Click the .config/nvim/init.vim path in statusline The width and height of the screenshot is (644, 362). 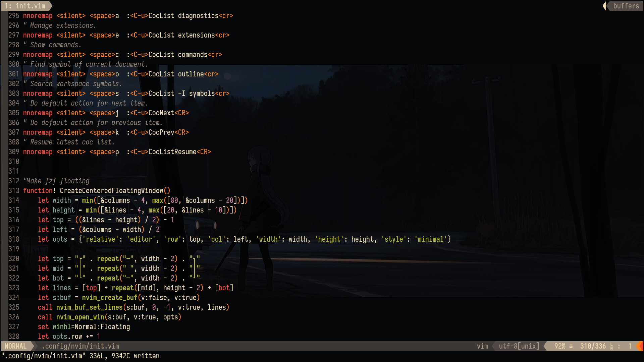80,346
